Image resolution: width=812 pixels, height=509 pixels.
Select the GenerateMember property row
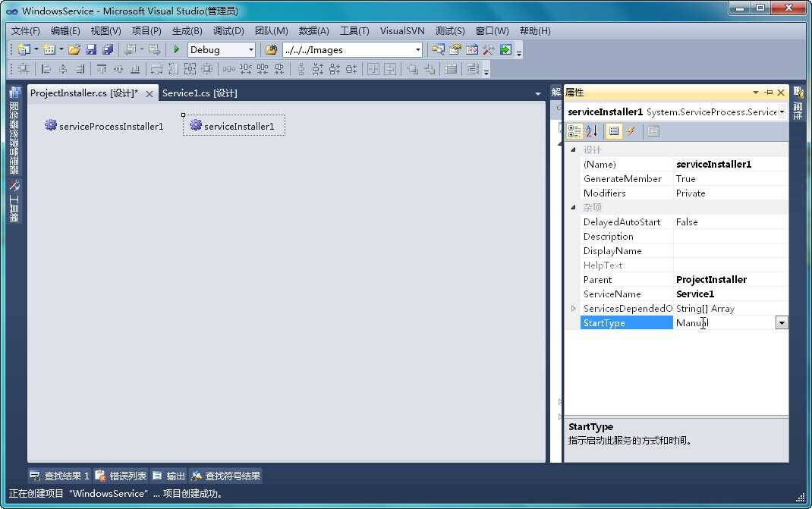pyautogui.click(x=684, y=178)
